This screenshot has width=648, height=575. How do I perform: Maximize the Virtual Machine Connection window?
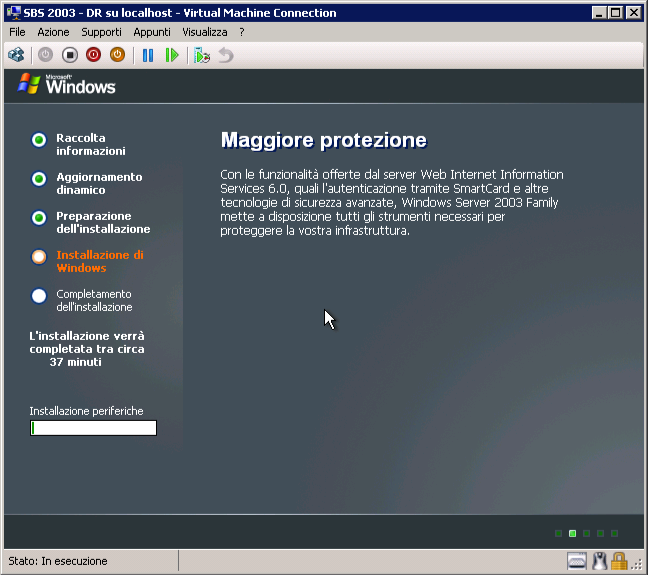[x=615, y=13]
